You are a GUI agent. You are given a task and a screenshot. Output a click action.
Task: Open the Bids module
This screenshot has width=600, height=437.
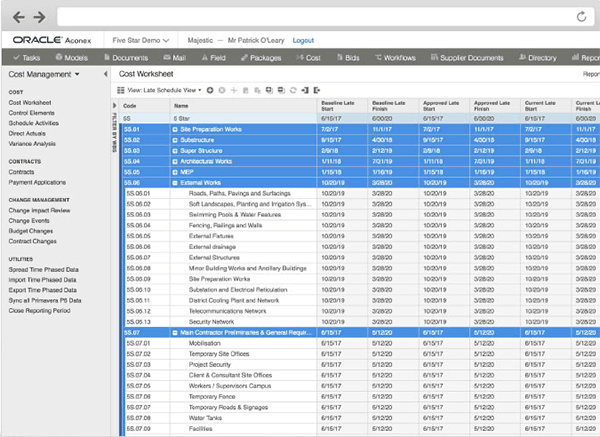click(x=348, y=57)
